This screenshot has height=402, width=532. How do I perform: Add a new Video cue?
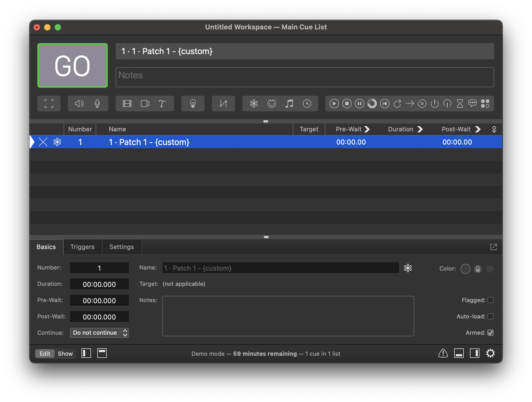click(x=127, y=104)
